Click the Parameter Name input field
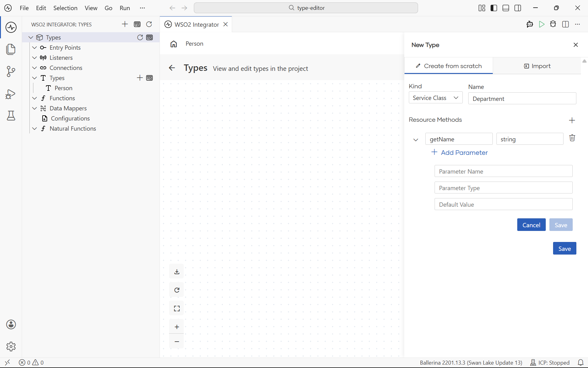Viewport: 588px width, 368px height. [503, 171]
